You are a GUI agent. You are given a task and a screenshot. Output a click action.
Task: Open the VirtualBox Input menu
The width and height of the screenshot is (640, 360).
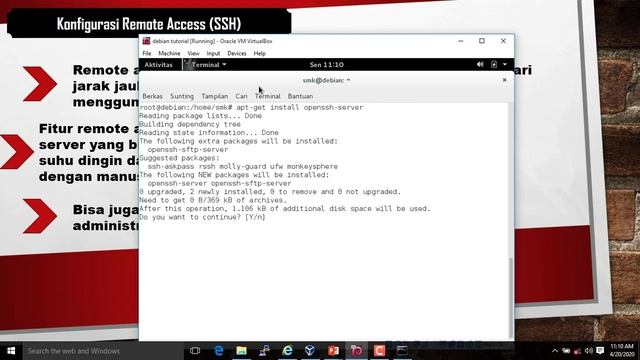(x=213, y=53)
